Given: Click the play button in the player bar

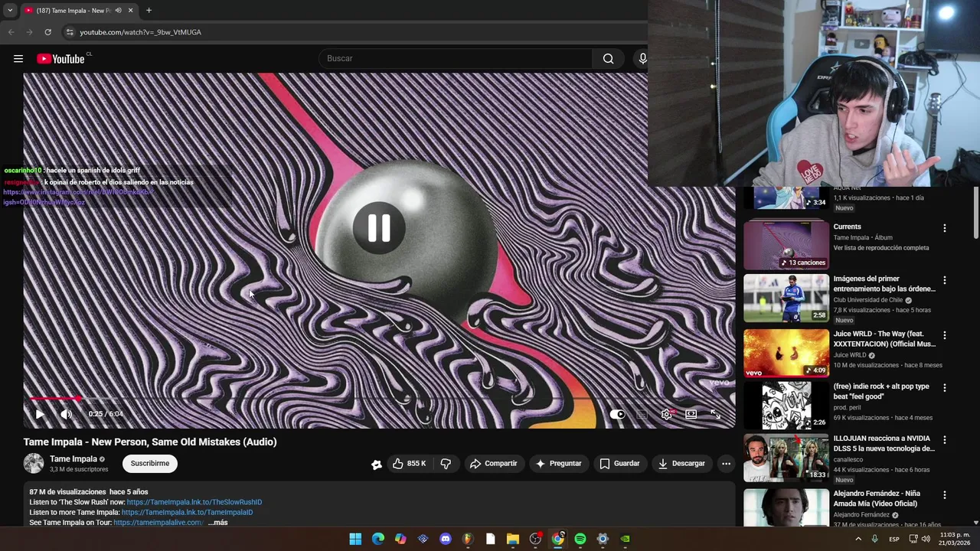Looking at the screenshot, I should click(x=40, y=414).
